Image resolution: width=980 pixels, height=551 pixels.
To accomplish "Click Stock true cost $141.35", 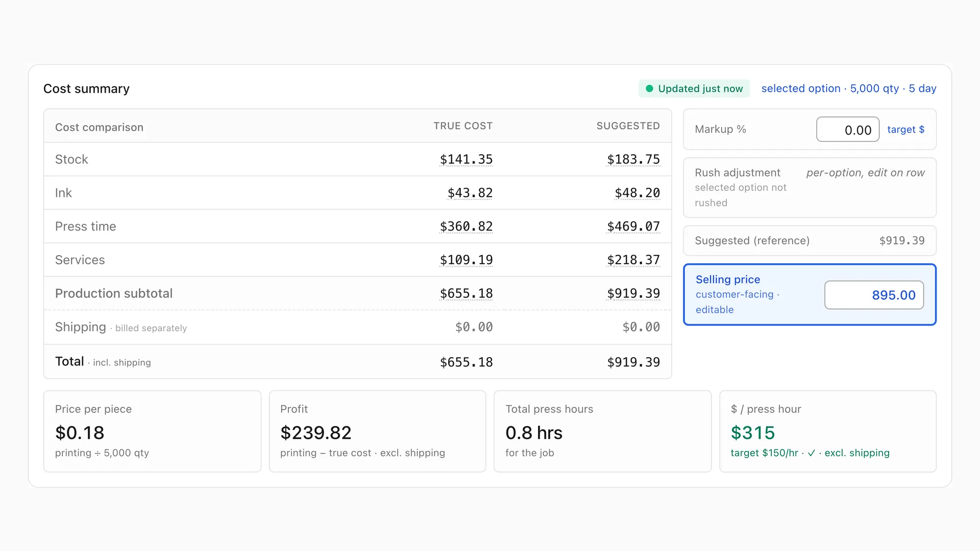I will pyautogui.click(x=466, y=160).
